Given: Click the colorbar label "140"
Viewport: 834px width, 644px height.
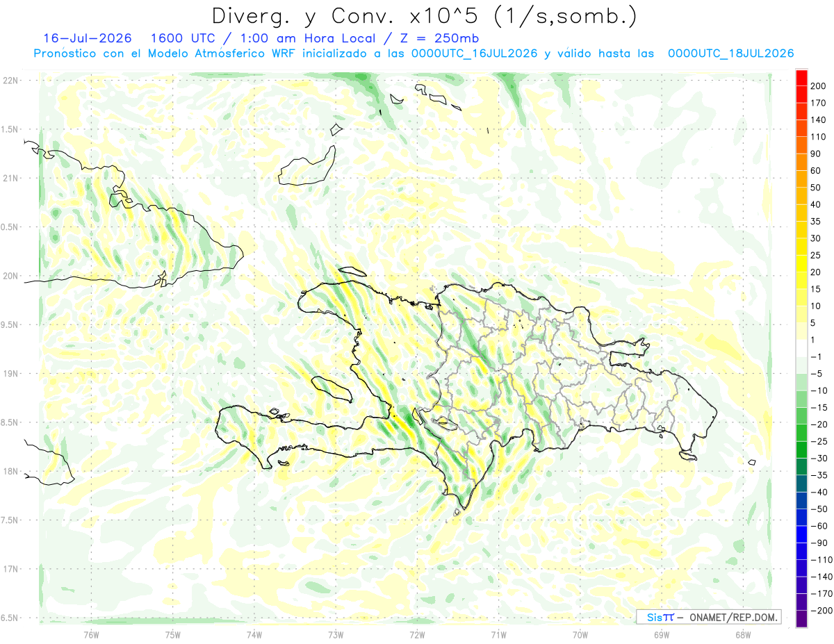Looking at the screenshot, I should tap(818, 119).
